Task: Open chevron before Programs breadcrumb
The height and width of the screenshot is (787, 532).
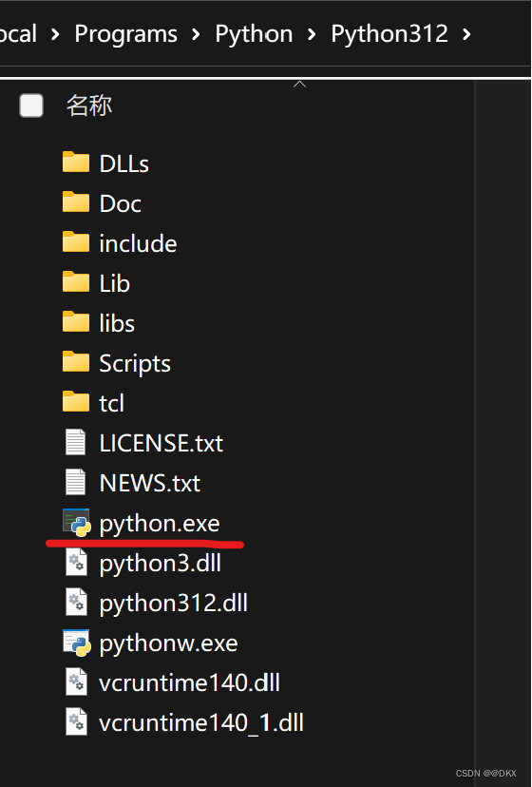Action: click(55, 34)
